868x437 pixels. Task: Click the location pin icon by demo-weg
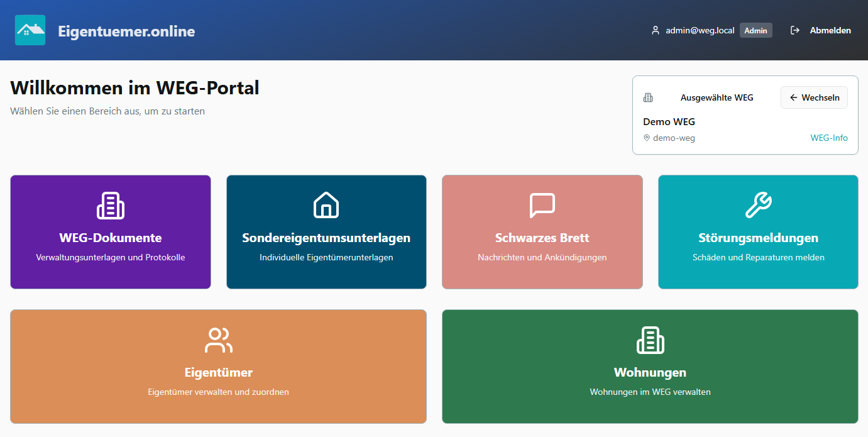coord(646,138)
